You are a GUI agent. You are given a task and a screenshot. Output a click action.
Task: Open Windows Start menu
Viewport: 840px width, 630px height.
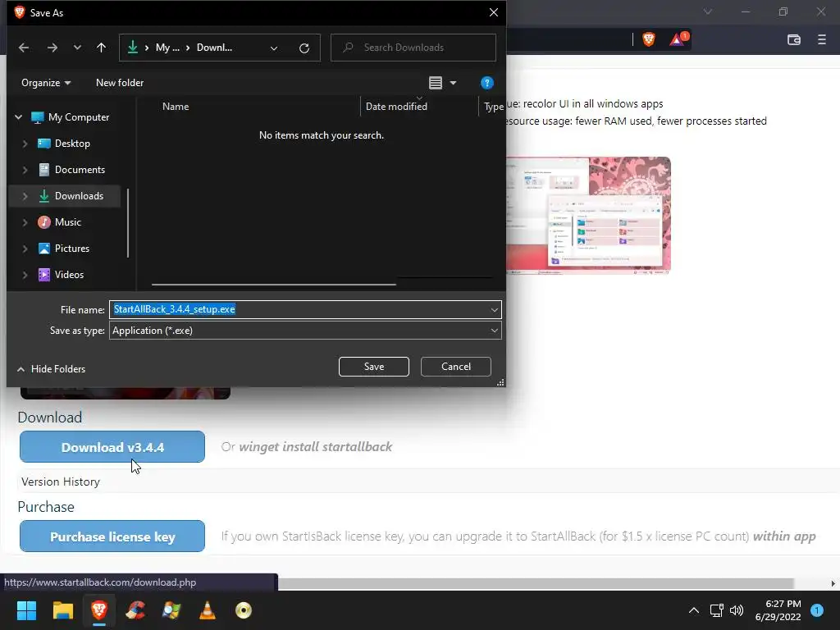pos(26,610)
